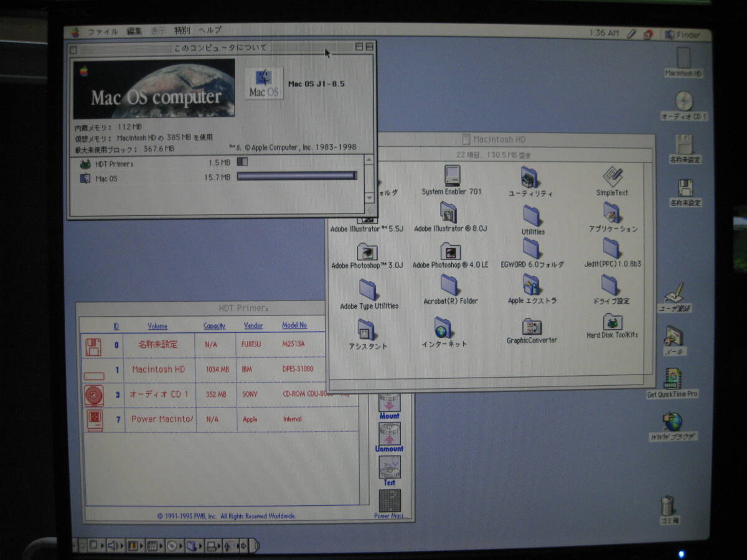Image resolution: width=747 pixels, height=560 pixels.
Task: Sort HDT Primer list by Volume header
Action: [x=157, y=326]
